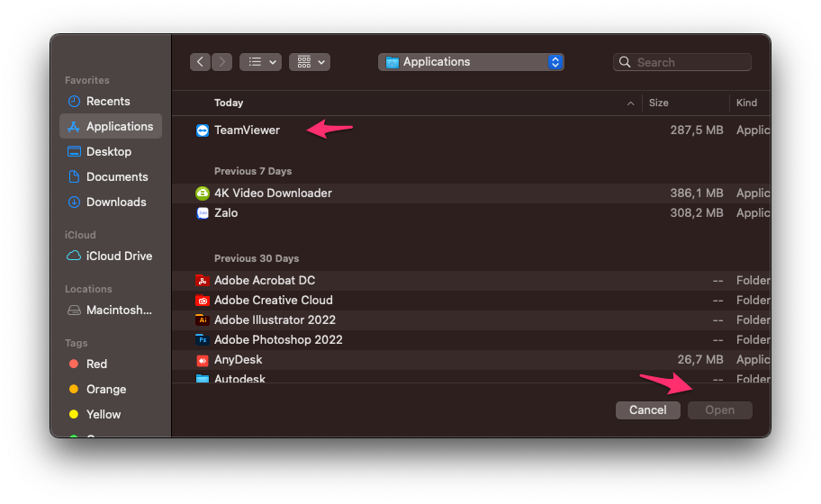Open the grouping options dropdown
821x504 pixels.
[310, 62]
